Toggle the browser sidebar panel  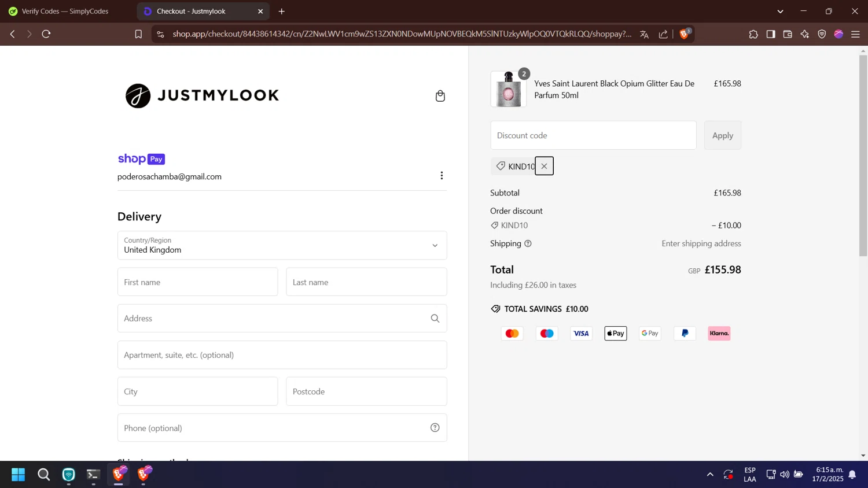pos(771,34)
